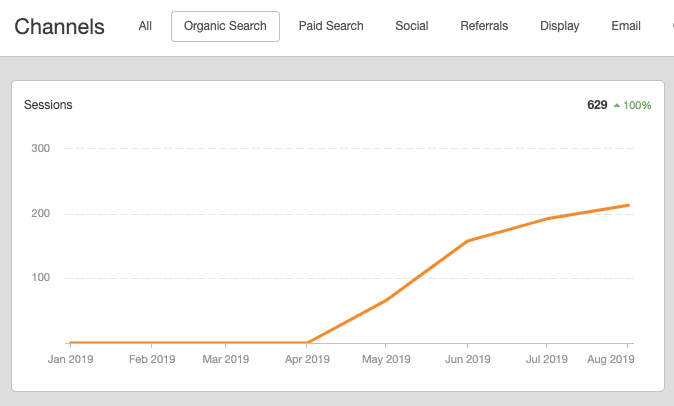Click the Jan 2019 axis label
The height and width of the screenshot is (406, 674).
click(69, 359)
